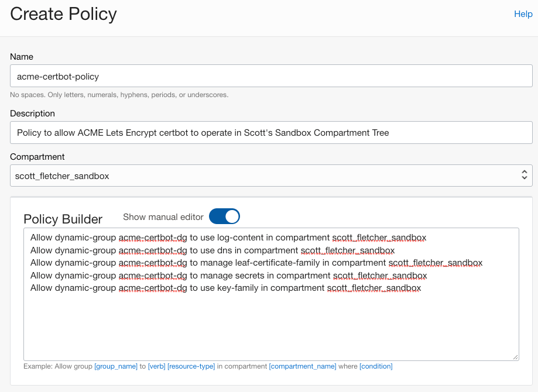The image size is (538, 392).
Task: Click the up-down arrows on the Compartment selector
Action: pos(525,176)
